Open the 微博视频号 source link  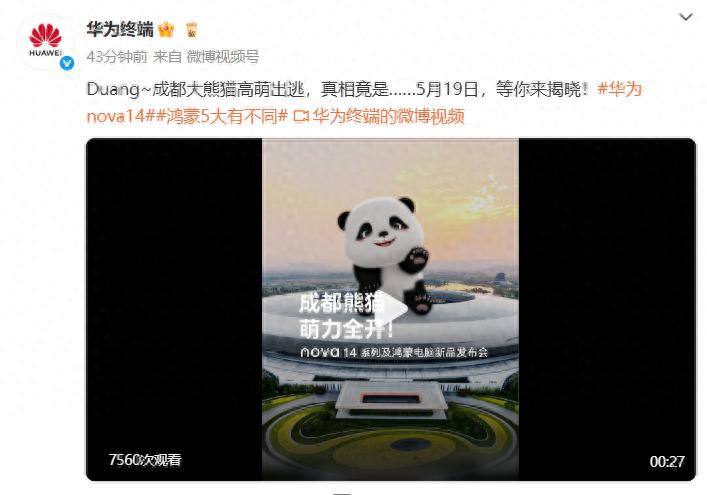(223, 57)
